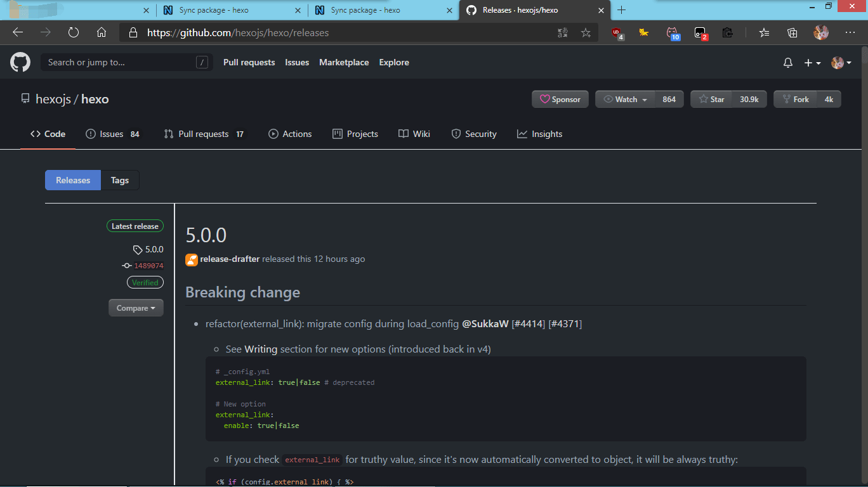Click the Sponsor button
This screenshot has height=487, width=868.
(560, 99)
